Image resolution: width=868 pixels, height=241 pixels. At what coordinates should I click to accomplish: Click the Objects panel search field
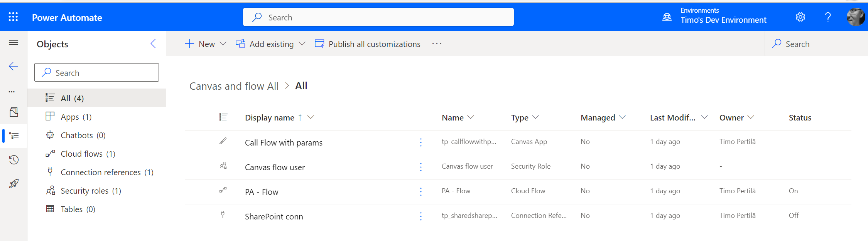pyautogui.click(x=96, y=72)
